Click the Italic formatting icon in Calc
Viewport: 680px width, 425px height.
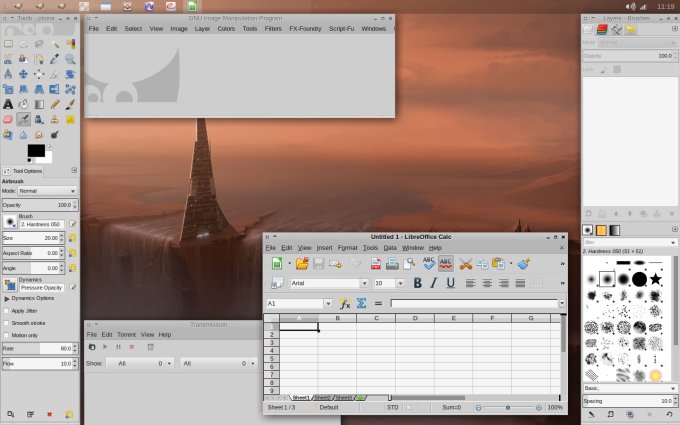click(x=434, y=283)
